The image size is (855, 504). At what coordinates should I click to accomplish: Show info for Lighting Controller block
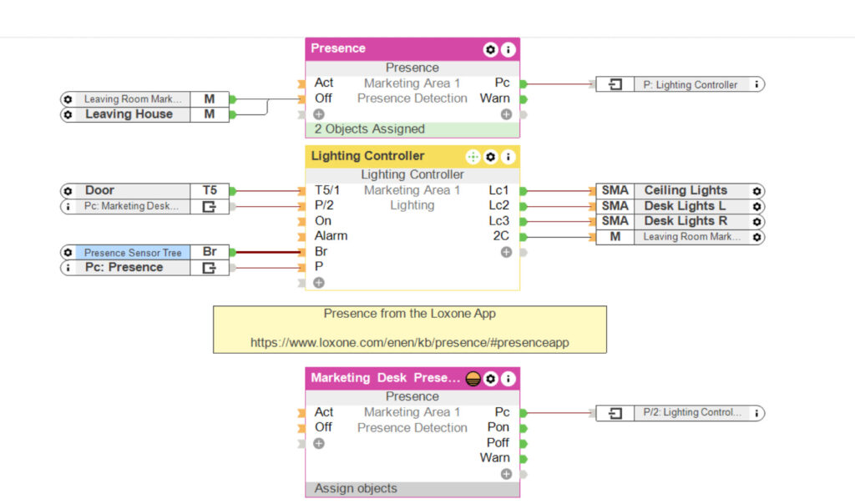(508, 157)
